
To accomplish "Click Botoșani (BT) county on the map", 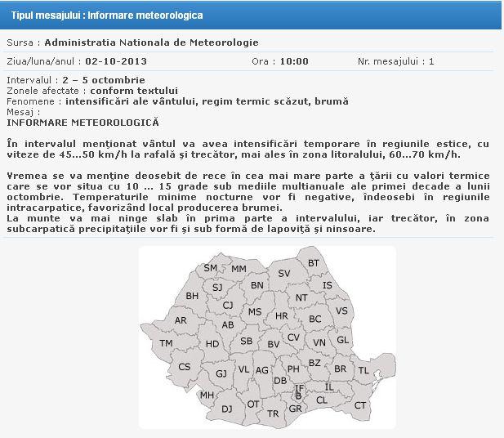I will (314, 262).
